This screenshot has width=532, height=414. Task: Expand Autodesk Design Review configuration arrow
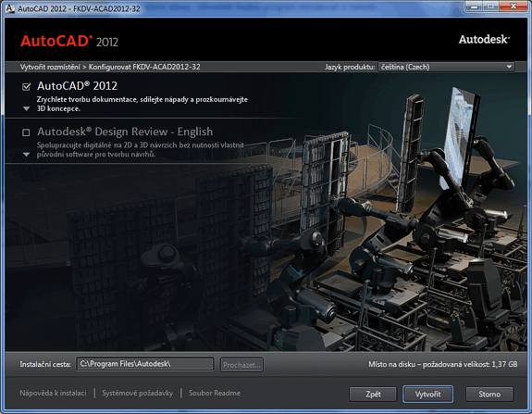point(26,155)
